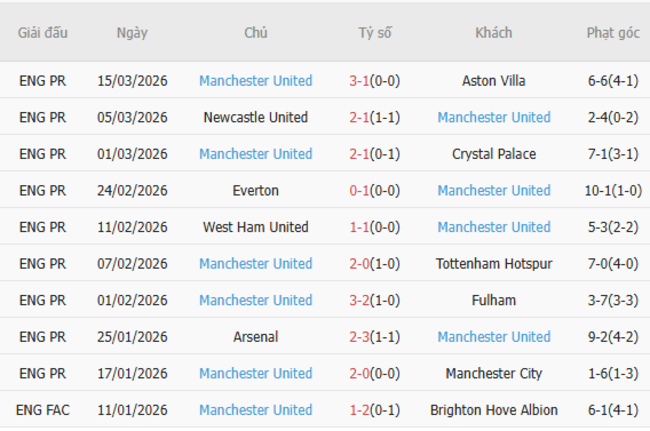The width and height of the screenshot is (650, 431).
Task: Open Newcastle United team link
Action: pos(255,118)
